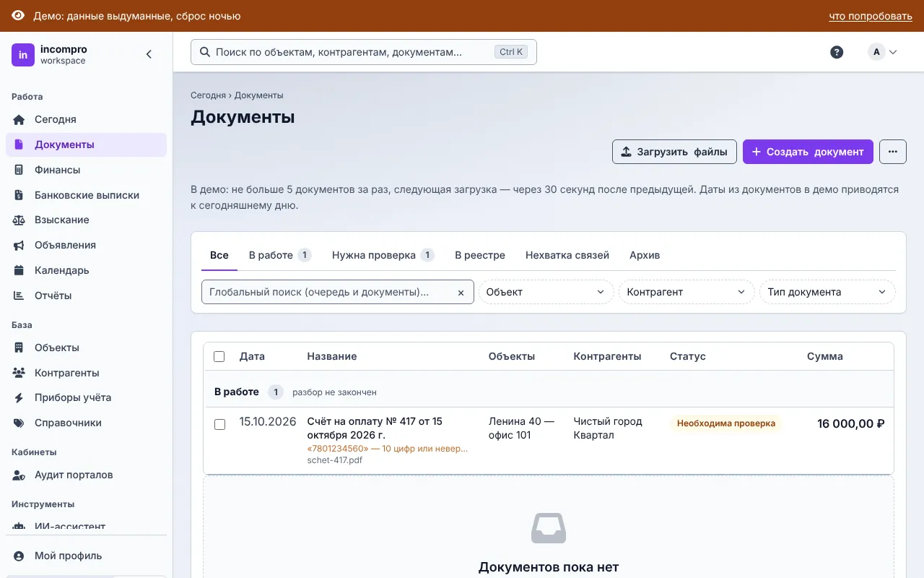Click the Необходима проверка status badge

(726, 423)
